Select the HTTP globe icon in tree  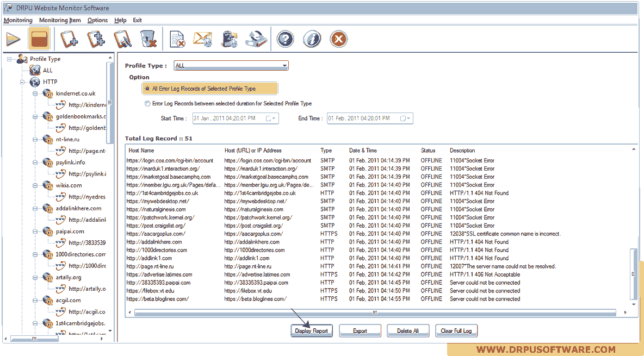(x=35, y=82)
